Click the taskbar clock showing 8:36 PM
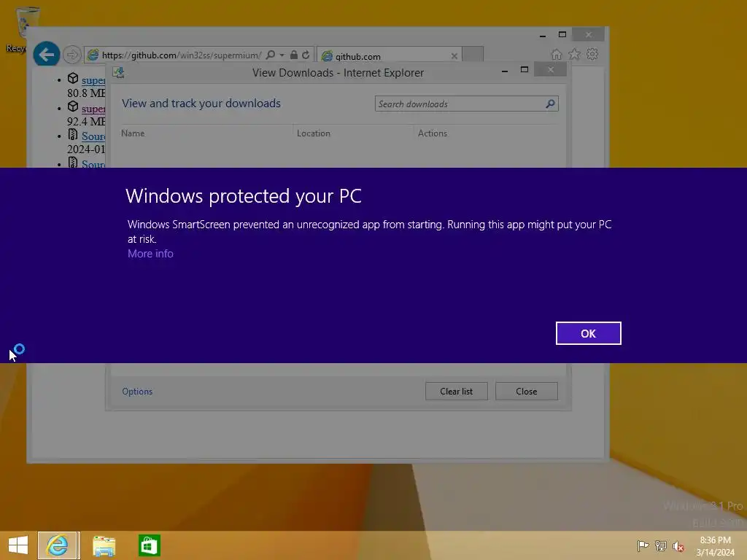Viewport: 747px width, 560px height. point(715,546)
